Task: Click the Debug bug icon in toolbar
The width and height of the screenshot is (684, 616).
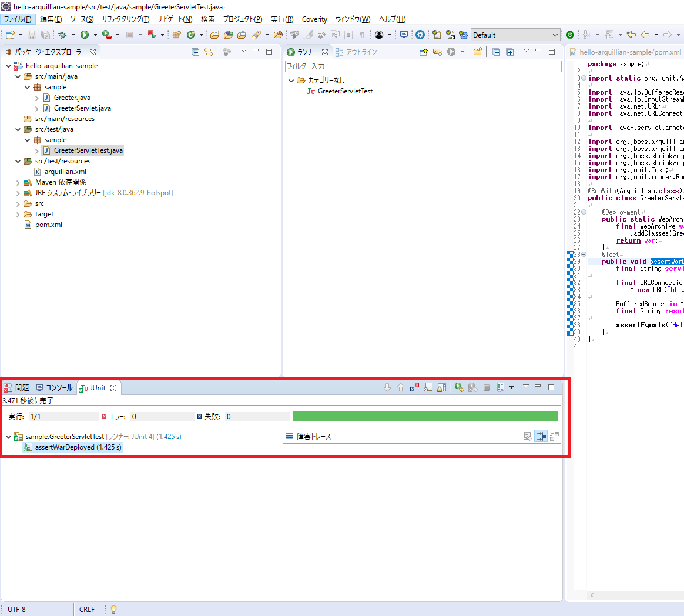Action: pos(63,35)
